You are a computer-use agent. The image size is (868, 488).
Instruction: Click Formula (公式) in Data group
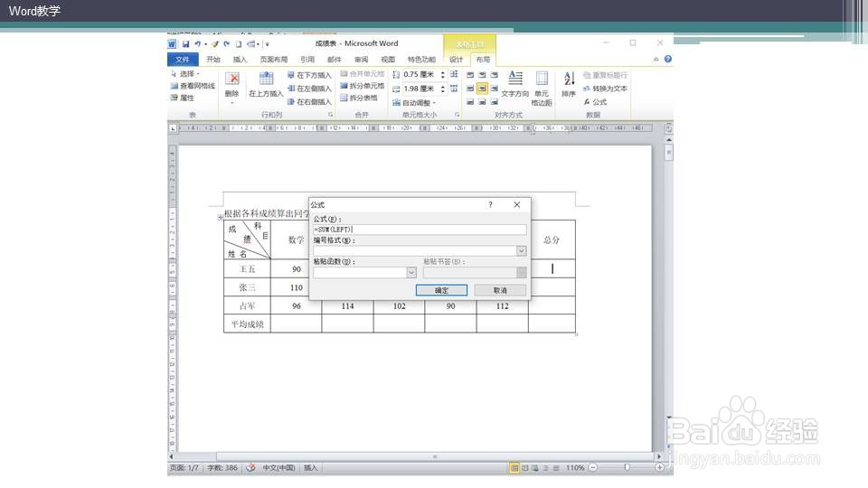click(x=596, y=102)
